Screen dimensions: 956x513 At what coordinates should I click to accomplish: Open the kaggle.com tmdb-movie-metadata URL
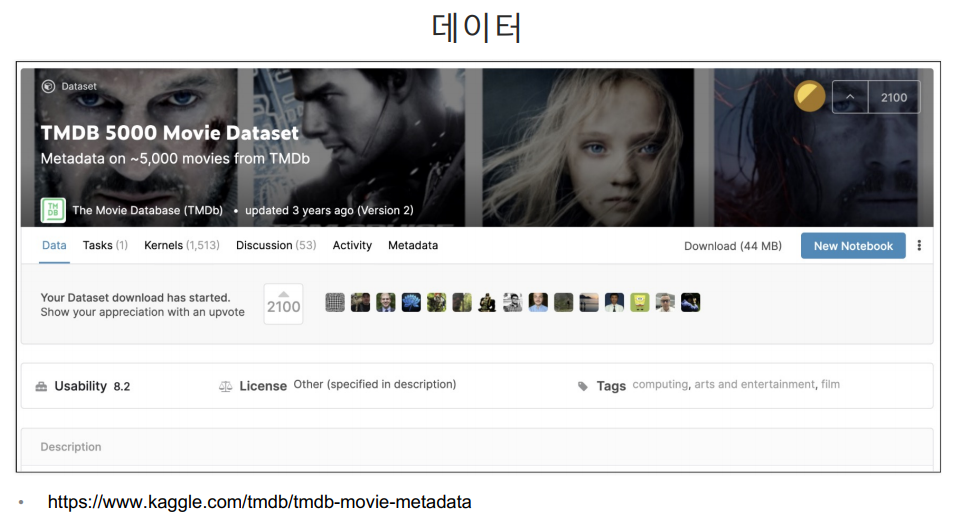point(260,501)
